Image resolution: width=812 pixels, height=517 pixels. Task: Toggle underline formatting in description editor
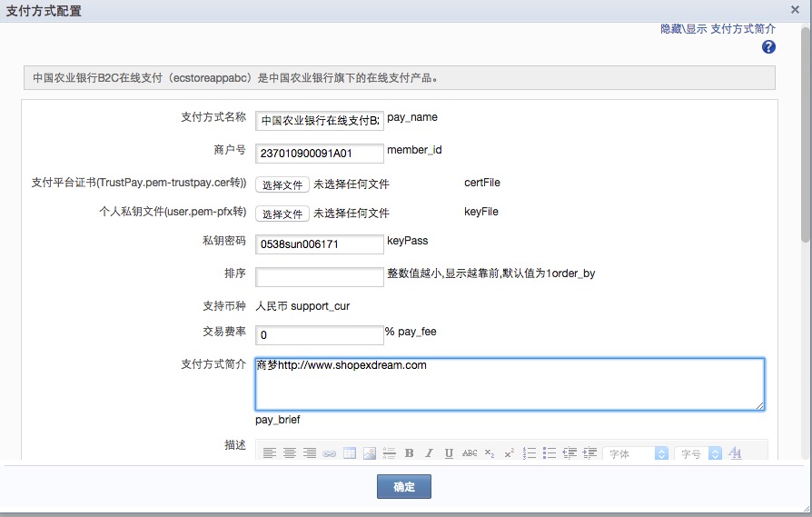(449, 453)
